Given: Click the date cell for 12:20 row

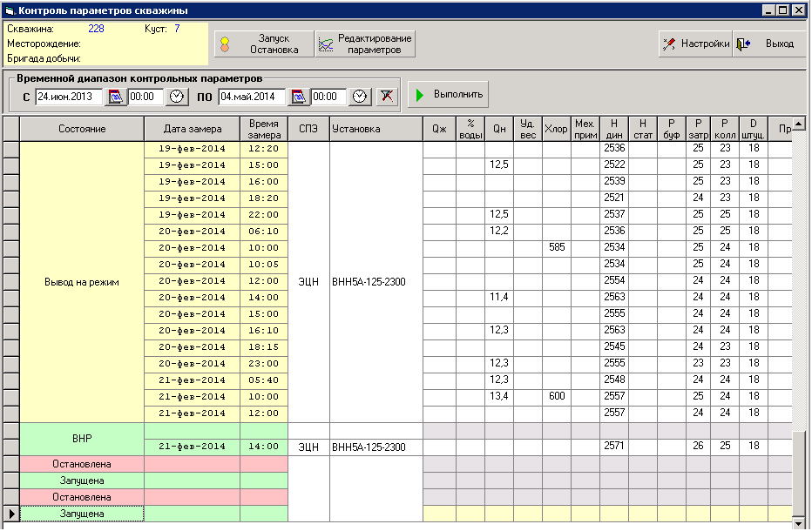Looking at the screenshot, I should point(193,149).
